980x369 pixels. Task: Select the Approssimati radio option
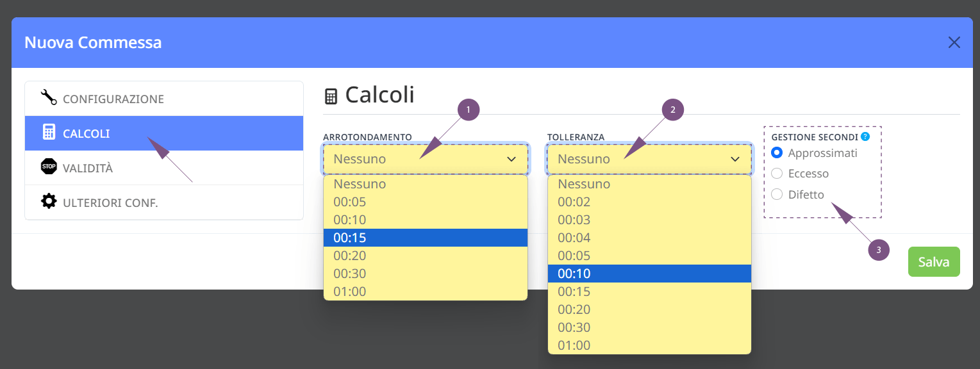point(777,152)
